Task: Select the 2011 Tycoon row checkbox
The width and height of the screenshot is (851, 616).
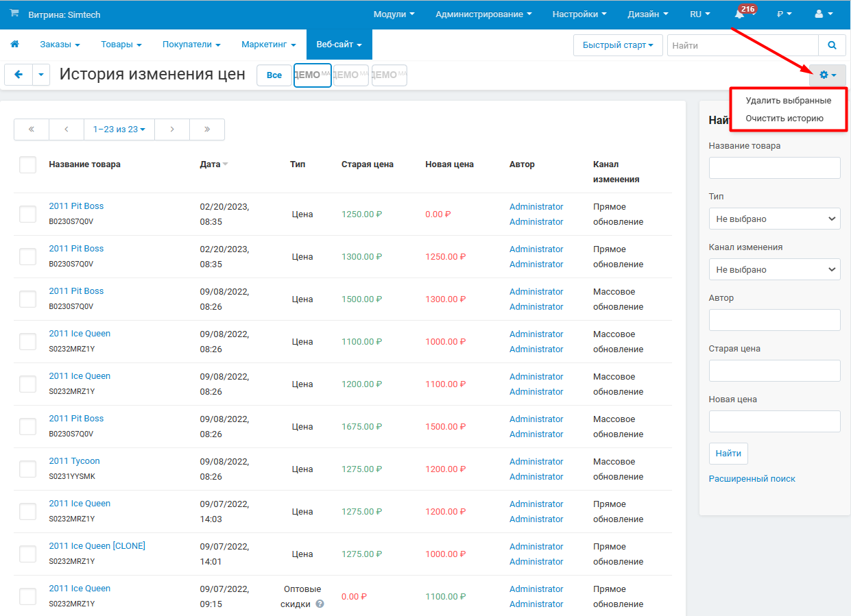Action: [x=27, y=469]
